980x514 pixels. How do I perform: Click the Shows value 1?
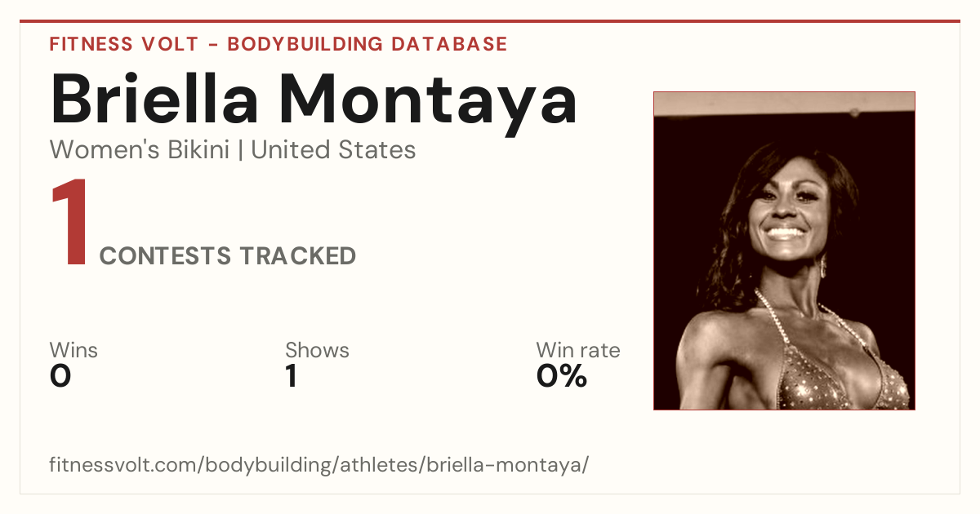click(291, 376)
